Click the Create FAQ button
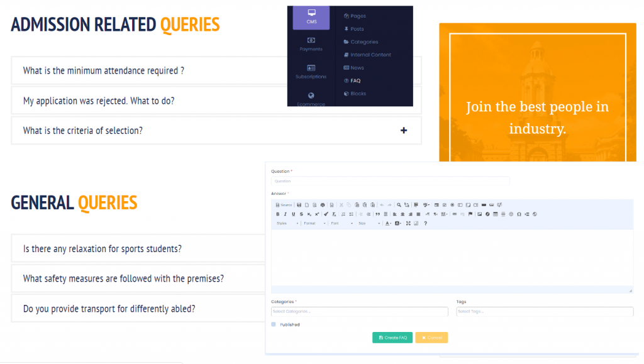 (x=392, y=338)
